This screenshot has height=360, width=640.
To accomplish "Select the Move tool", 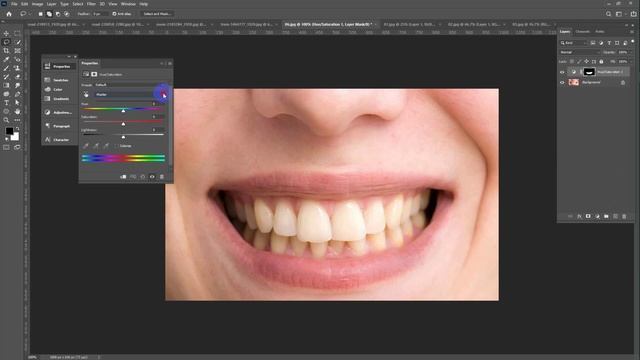I will (x=6, y=33).
